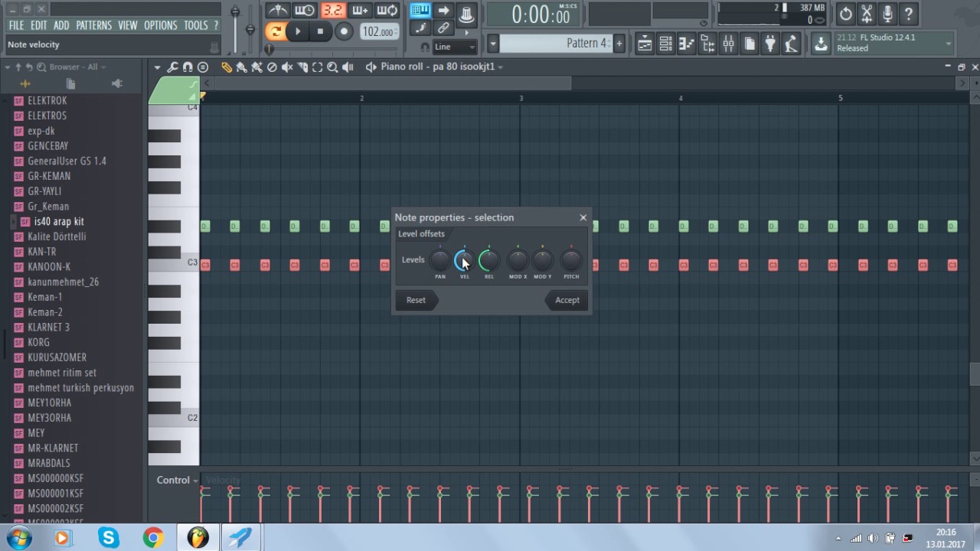
Task: Toggle Loop recording button
Action: click(x=387, y=11)
